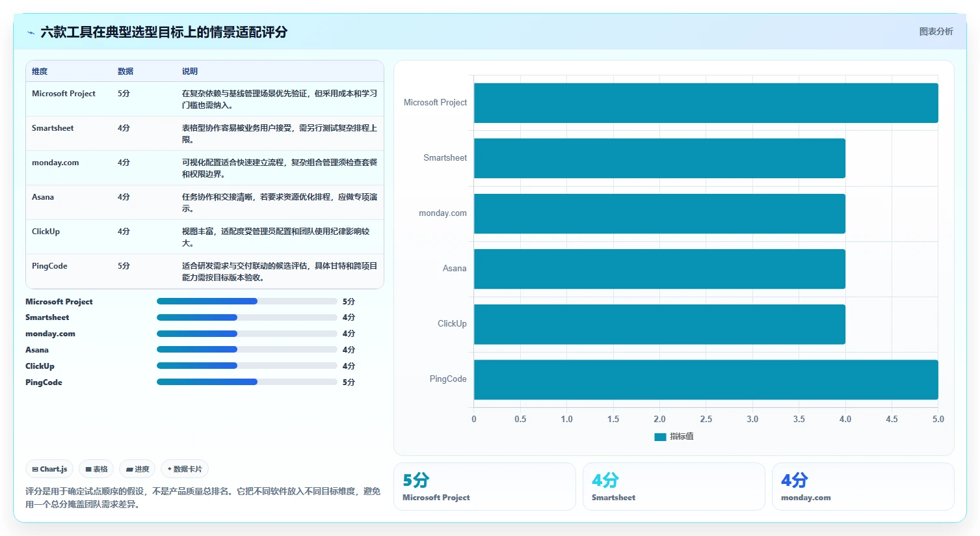Click the Asana bar in the chart
980x536 pixels.
659,269
